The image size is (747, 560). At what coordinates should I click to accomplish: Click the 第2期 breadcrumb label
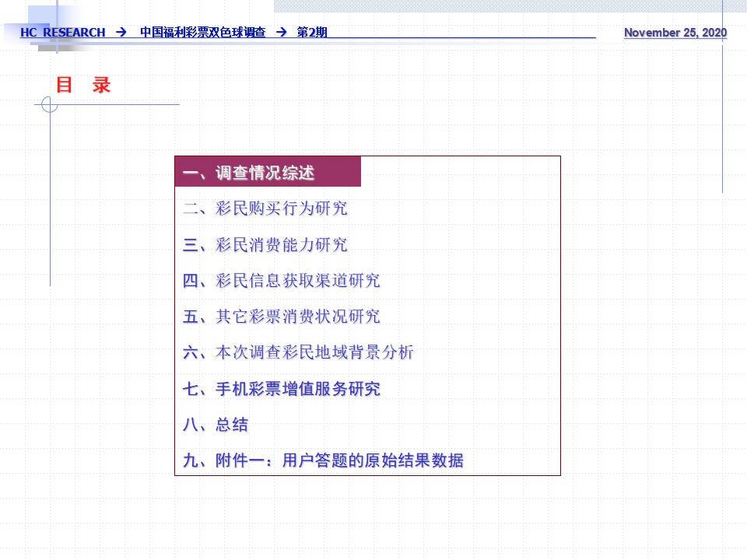click(x=312, y=33)
